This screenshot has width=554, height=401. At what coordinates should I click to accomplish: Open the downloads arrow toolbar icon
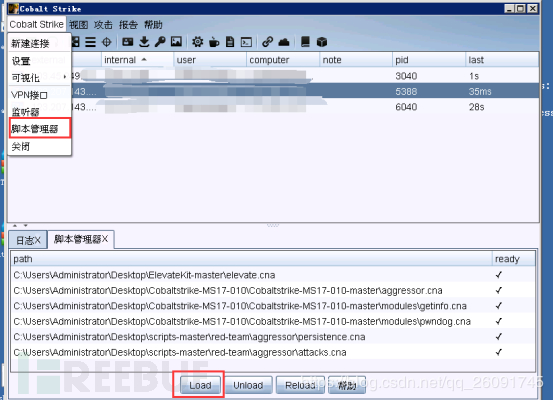pos(144,42)
